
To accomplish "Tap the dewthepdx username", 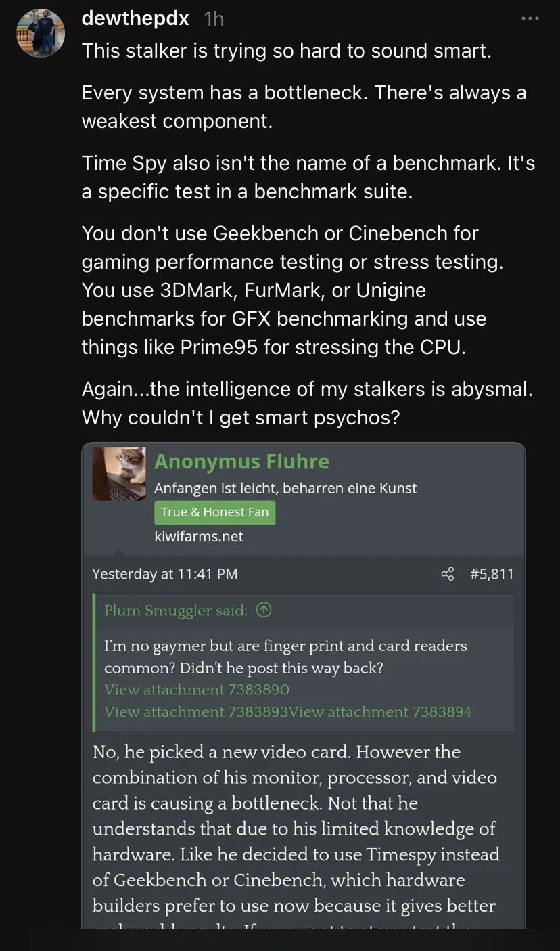I will pos(135,18).
